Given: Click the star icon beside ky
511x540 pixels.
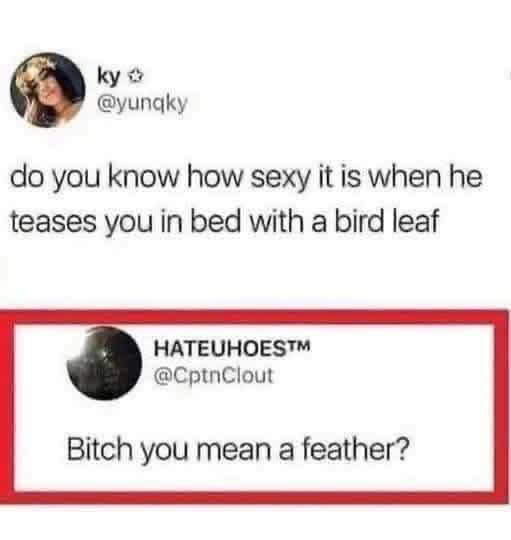Looking at the screenshot, I should click(135, 76).
